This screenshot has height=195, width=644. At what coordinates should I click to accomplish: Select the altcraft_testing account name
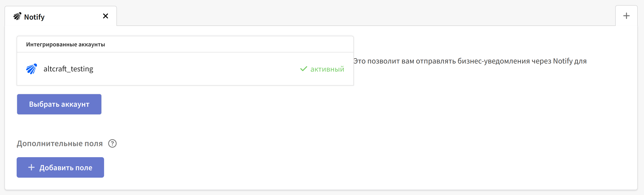[x=68, y=69]
